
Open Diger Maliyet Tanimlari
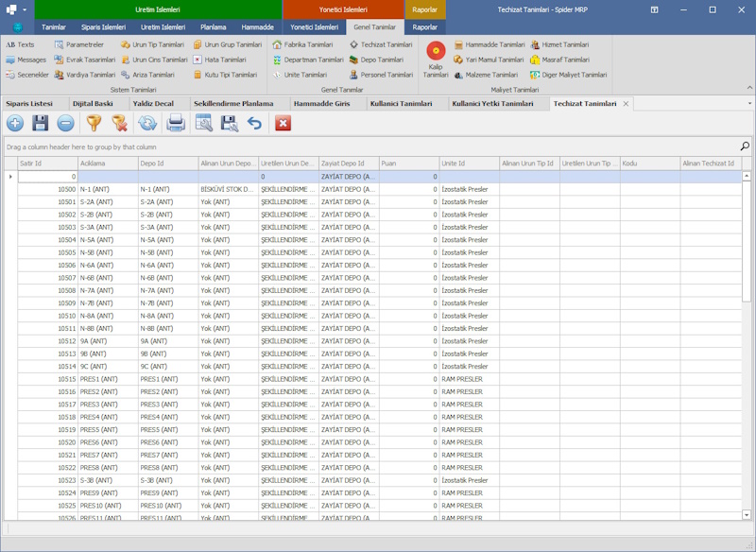coord(569,75)
